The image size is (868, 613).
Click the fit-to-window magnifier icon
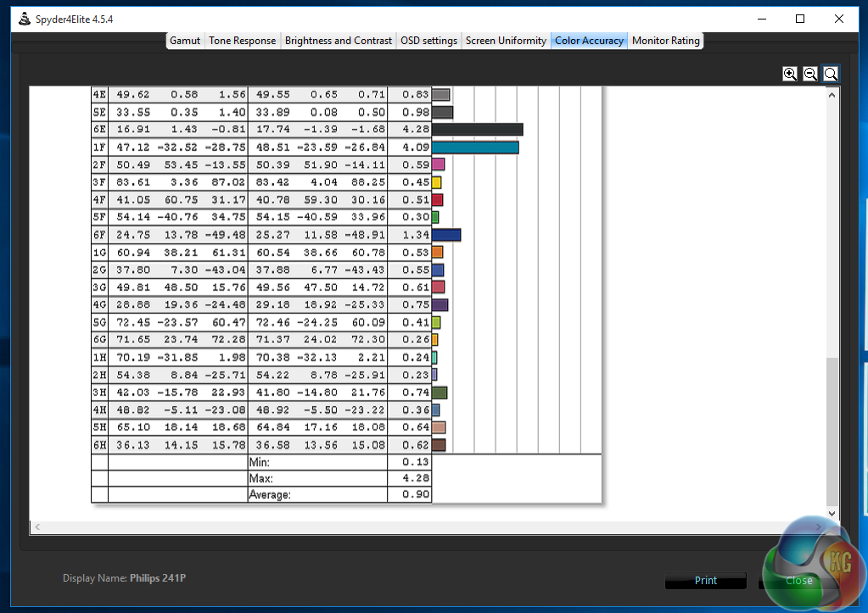click(831, 74)
